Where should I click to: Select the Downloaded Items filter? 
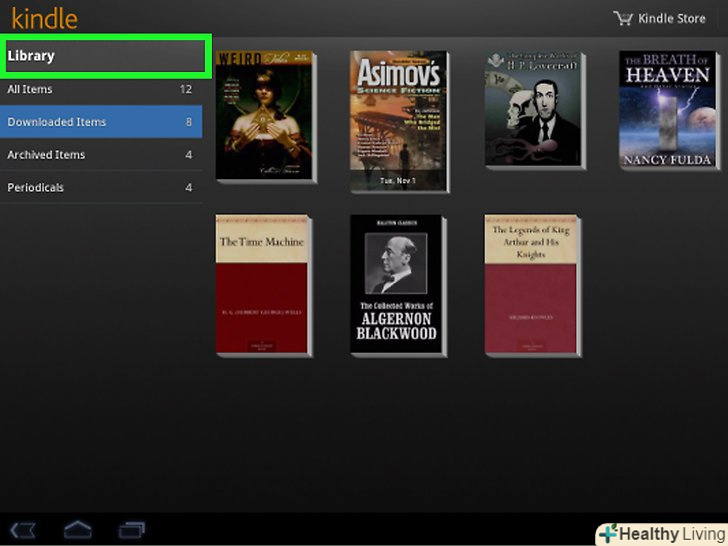point(101,122)
